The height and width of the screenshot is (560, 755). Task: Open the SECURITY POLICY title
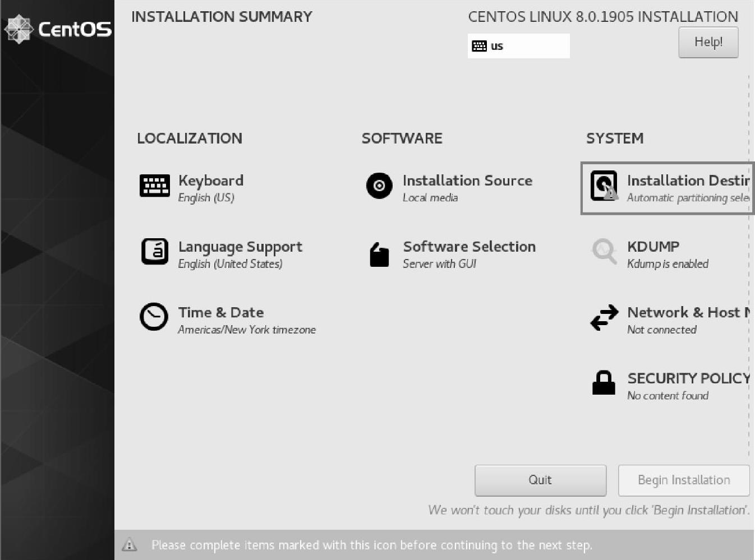689,378
